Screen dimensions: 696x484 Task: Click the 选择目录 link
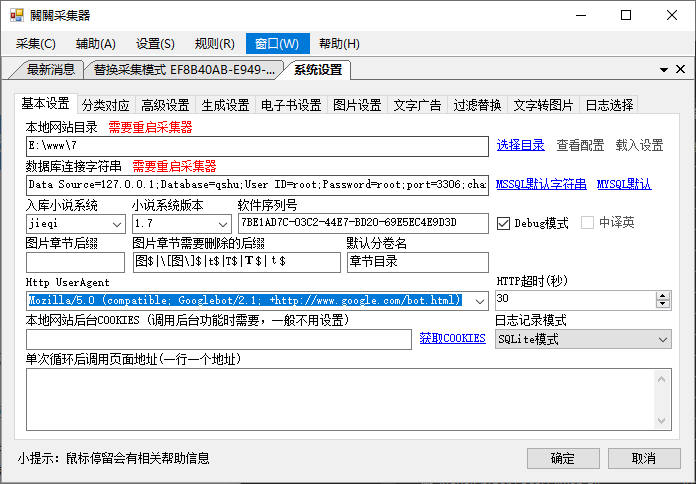(520, 145)
